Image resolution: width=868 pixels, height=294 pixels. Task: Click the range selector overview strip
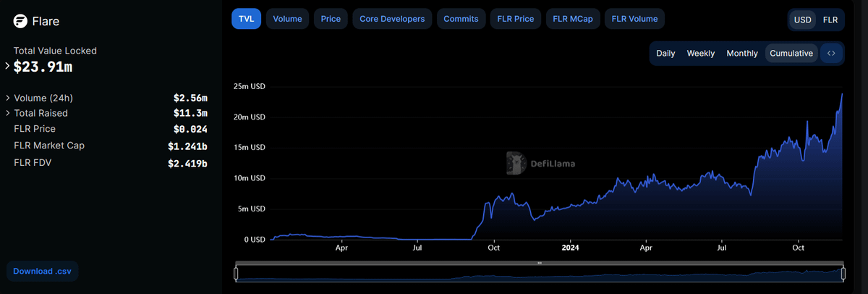[x=540, y=273]
